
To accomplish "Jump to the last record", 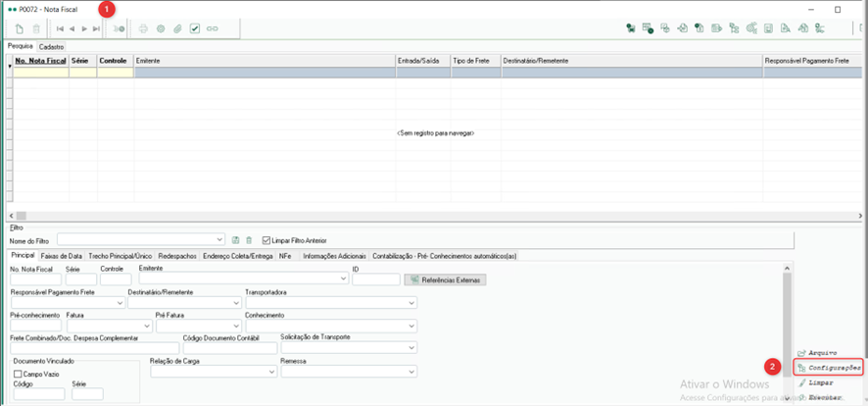I will point(96,28).
